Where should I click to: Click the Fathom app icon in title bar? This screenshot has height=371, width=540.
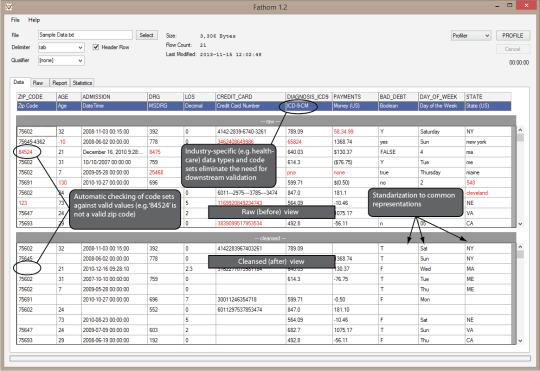tap(9, 7)
